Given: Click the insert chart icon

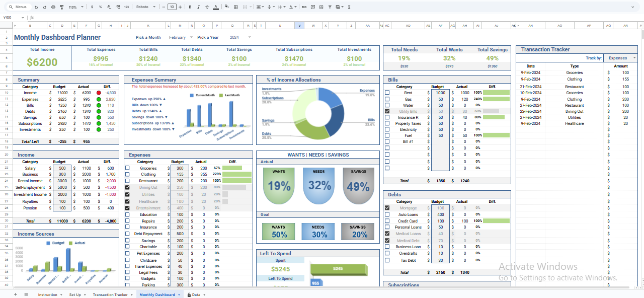Looking at the screenshot, I should click(322, 7).
